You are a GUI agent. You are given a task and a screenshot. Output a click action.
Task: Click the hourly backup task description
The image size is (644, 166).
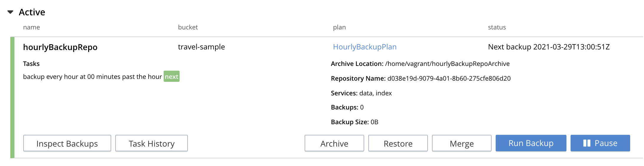[x=92, y=77]
